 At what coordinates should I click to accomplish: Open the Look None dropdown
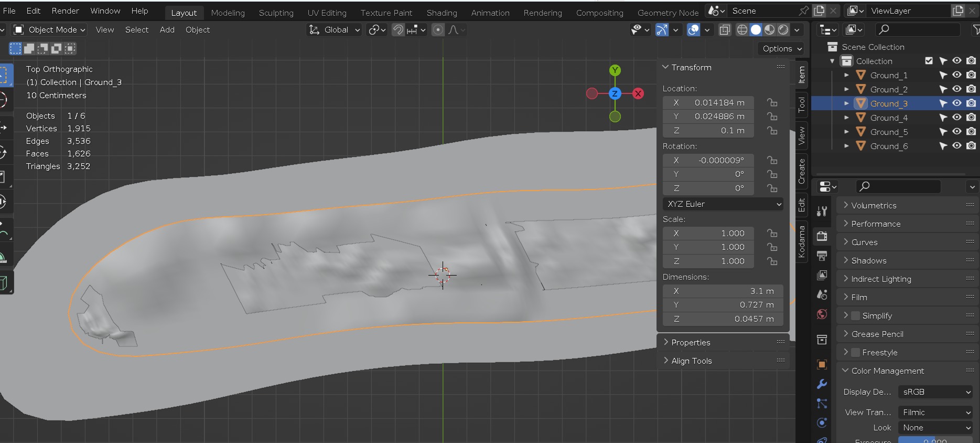pos(935,427)
